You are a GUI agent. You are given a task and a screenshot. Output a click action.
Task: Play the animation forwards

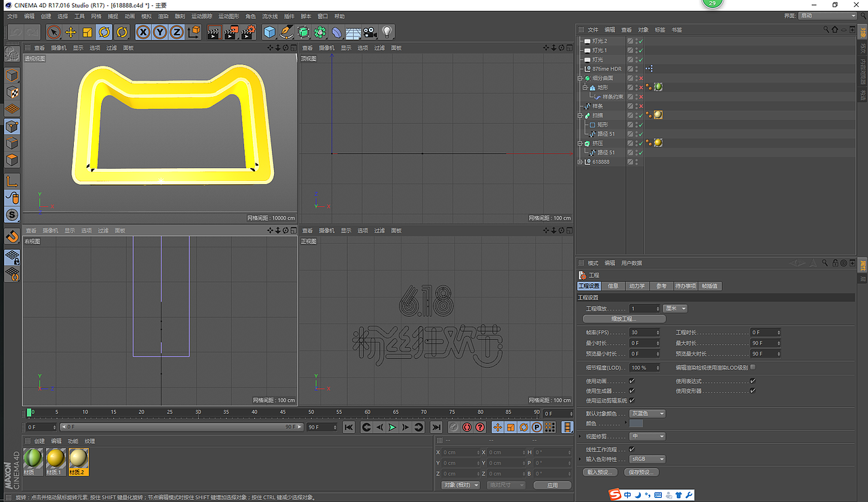(392, 427)
